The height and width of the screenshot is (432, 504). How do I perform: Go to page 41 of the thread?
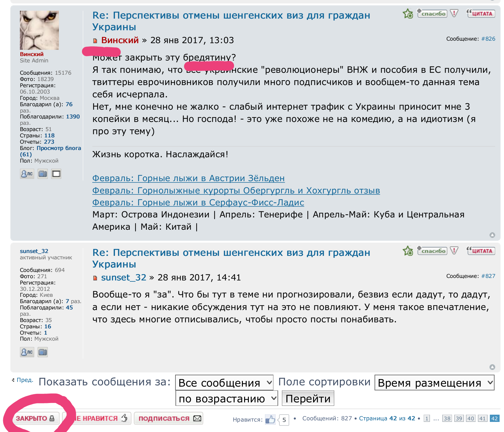pos(482,418)
